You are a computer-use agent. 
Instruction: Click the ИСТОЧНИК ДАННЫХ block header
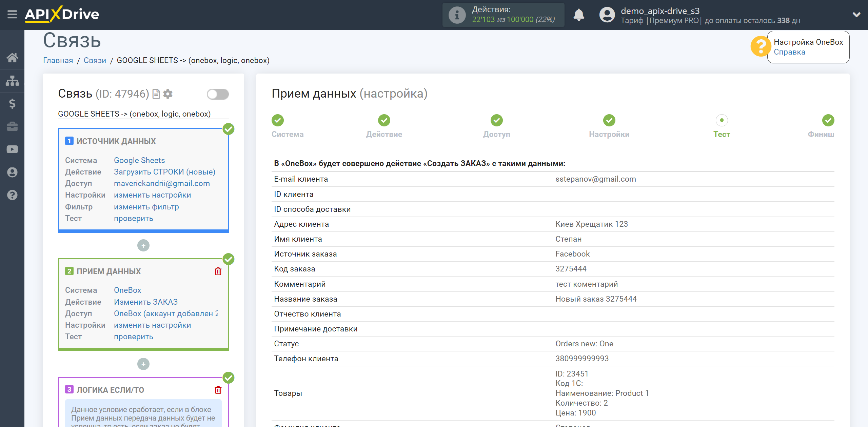pos(116,141)
